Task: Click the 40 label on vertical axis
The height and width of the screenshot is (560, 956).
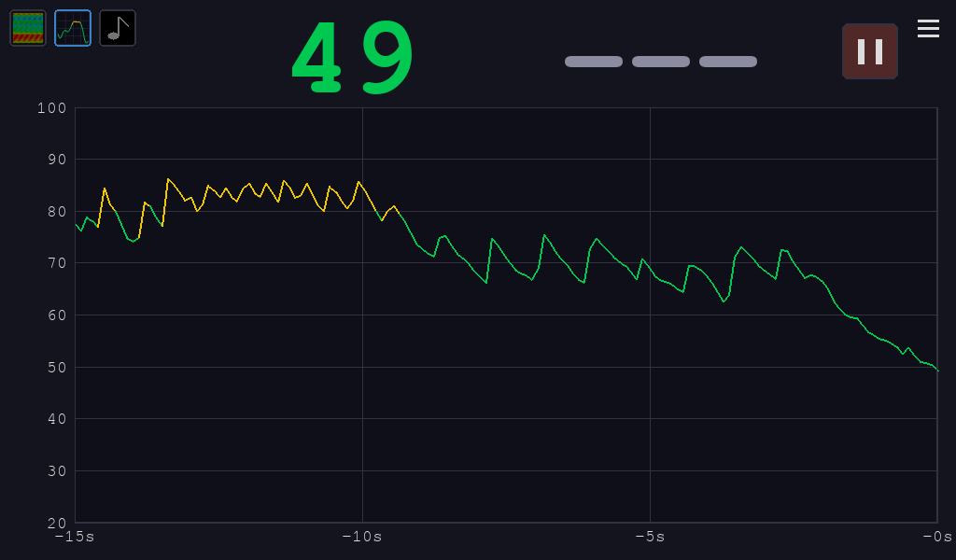Action: click(x=55, y=419)
